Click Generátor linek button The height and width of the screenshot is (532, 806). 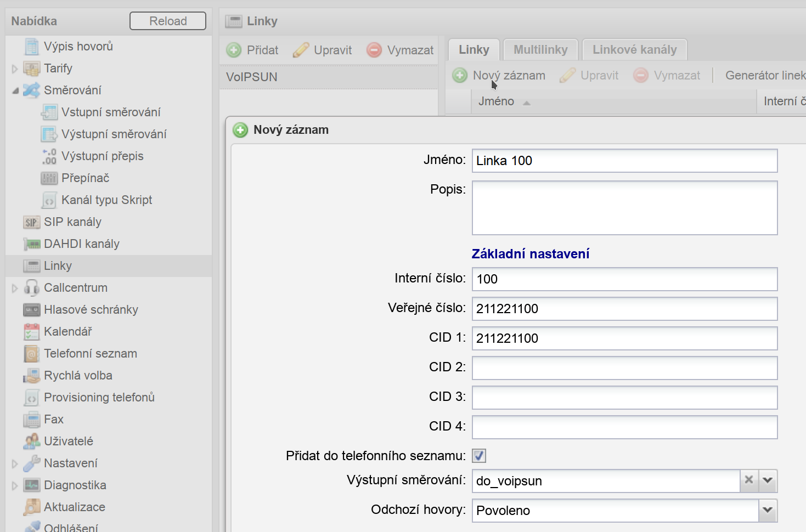click(765, 75)
